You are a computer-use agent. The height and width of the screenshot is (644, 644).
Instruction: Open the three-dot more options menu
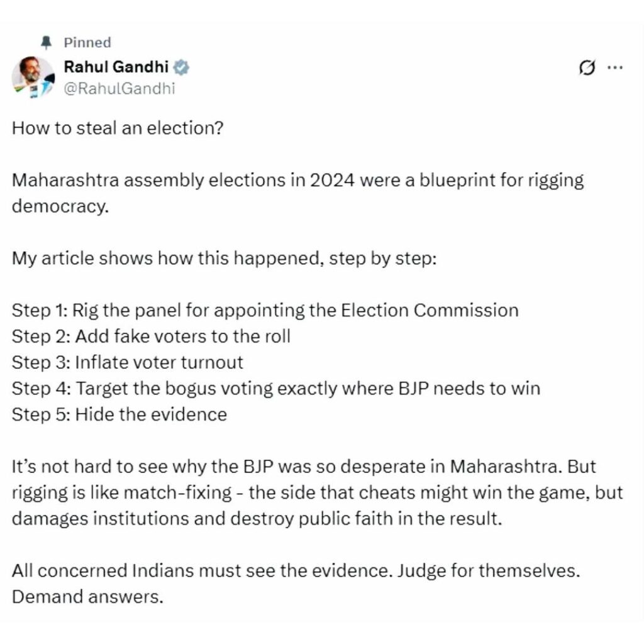click(613, 68)
